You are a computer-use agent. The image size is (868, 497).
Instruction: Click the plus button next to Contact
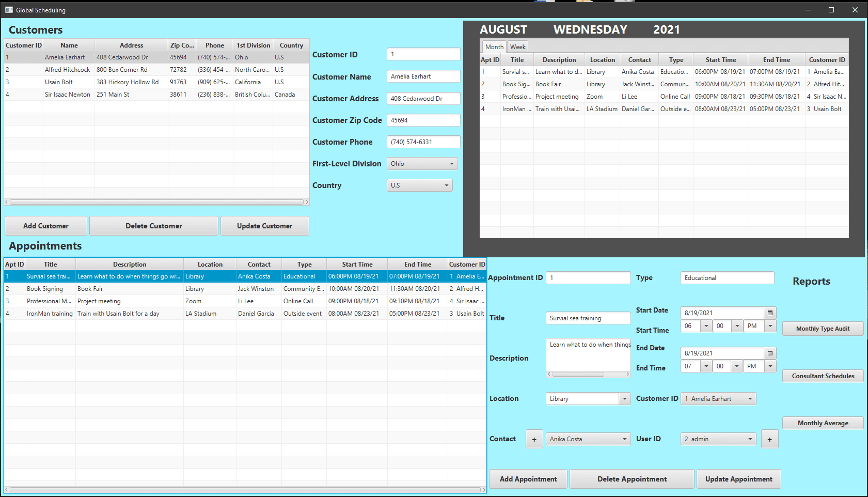(534, 439)
